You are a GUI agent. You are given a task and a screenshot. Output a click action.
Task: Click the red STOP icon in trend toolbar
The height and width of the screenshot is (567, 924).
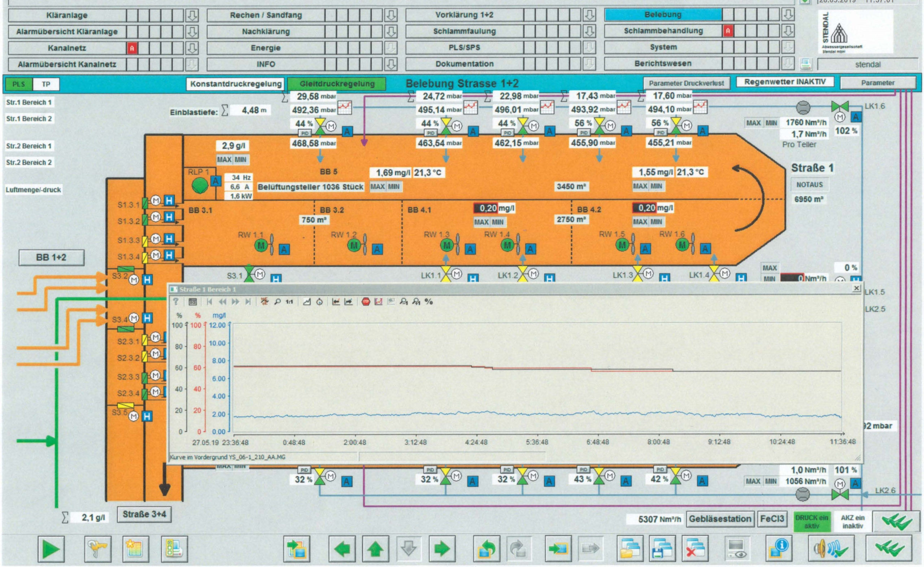(366, 301)
